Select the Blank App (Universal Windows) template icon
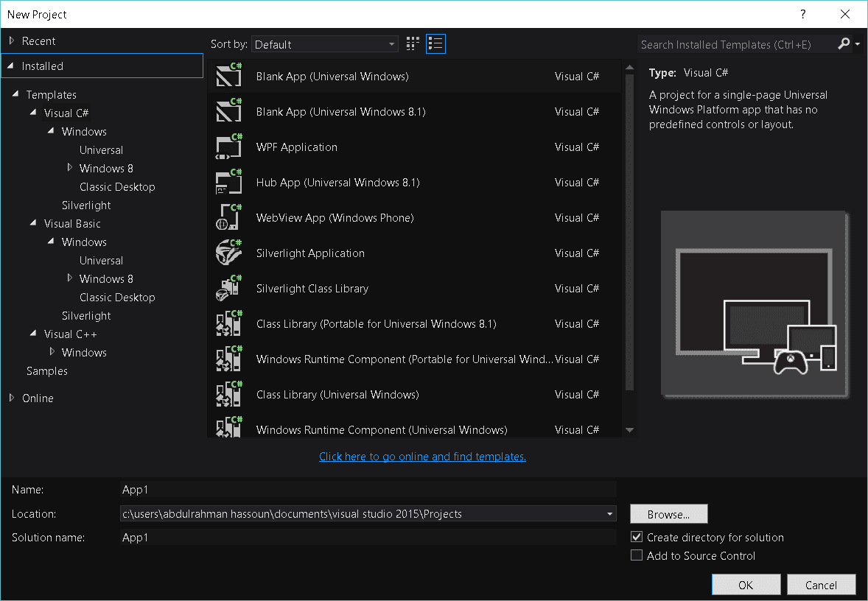Screen dimensions: 868x601 (228, 76)
